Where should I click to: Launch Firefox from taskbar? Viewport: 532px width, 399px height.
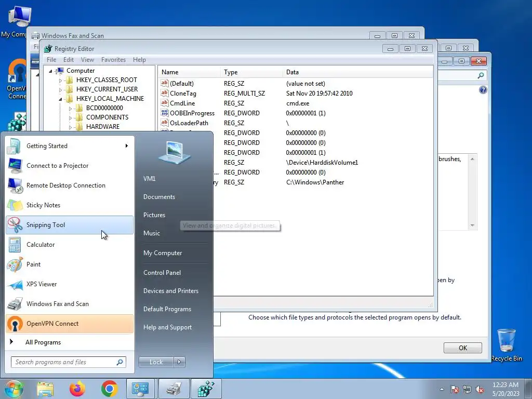tap(77, 389)
